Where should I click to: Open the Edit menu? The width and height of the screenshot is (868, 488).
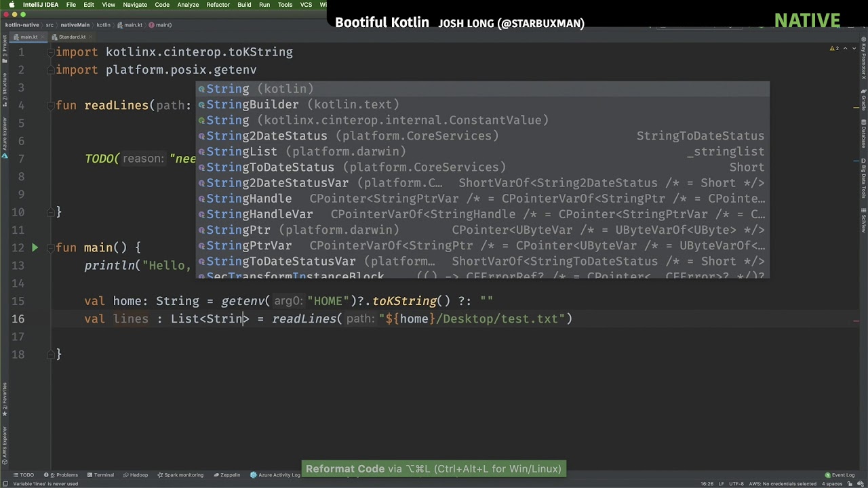point(89,5)
